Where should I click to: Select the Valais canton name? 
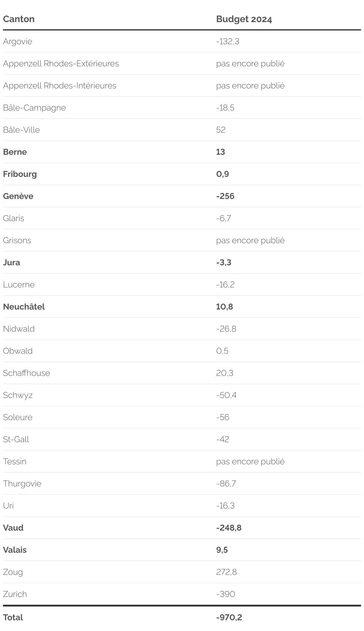point(15,550)
